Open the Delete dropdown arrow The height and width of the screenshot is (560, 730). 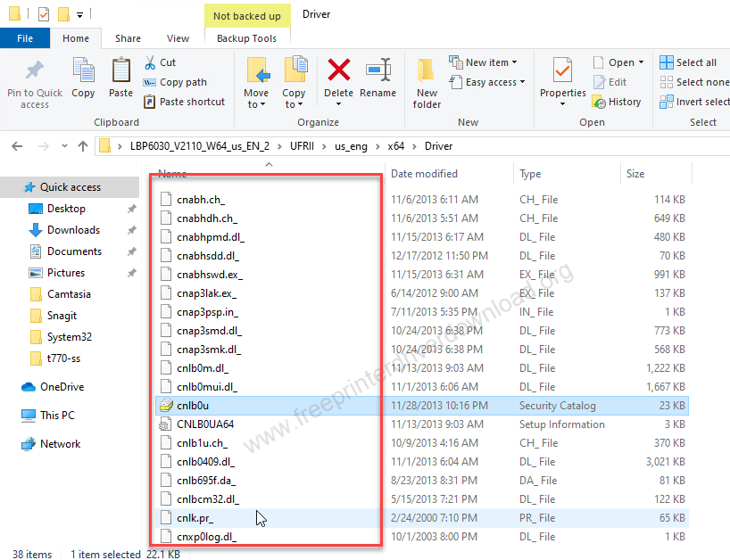click(338, 104)
